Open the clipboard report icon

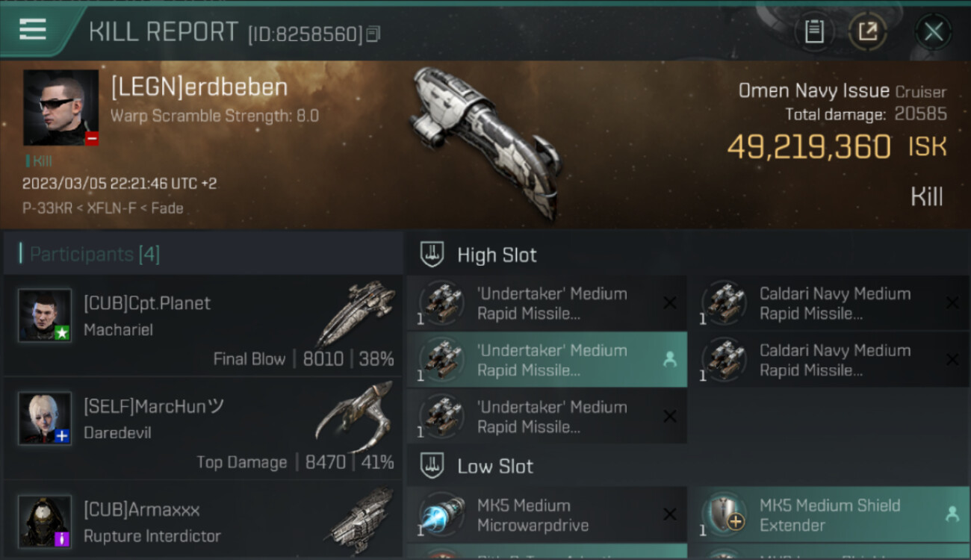[x=814, y=32]
